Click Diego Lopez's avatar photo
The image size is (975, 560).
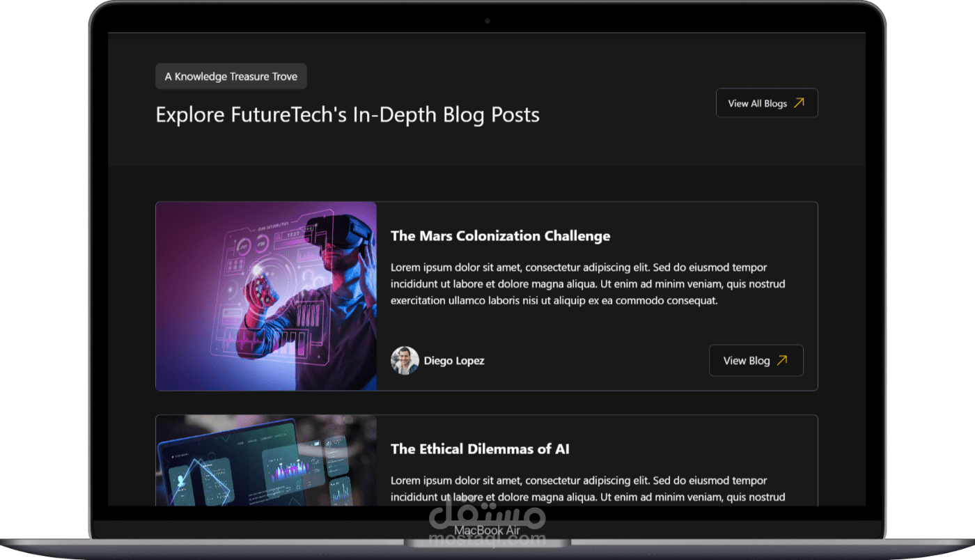[405, 361]
